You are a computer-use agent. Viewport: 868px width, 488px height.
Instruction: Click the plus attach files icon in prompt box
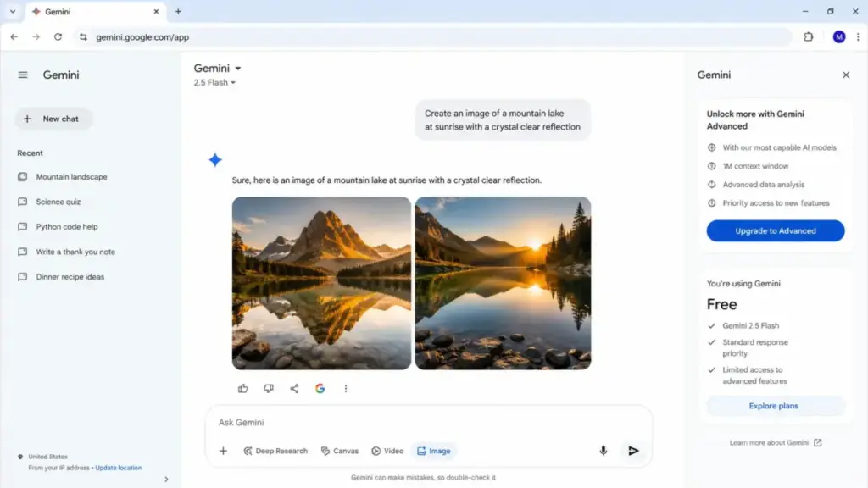click(x=223, y=451)
